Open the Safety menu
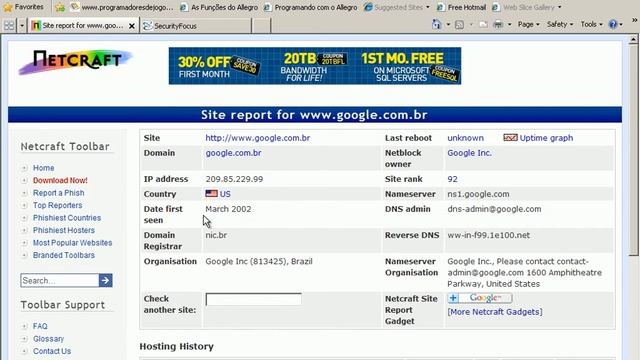 click(560, 24)
